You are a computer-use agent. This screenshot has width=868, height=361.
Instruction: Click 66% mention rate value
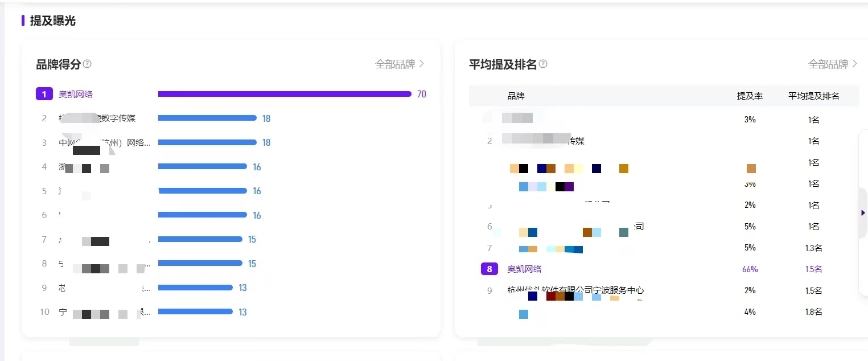[x=750, y=269]
